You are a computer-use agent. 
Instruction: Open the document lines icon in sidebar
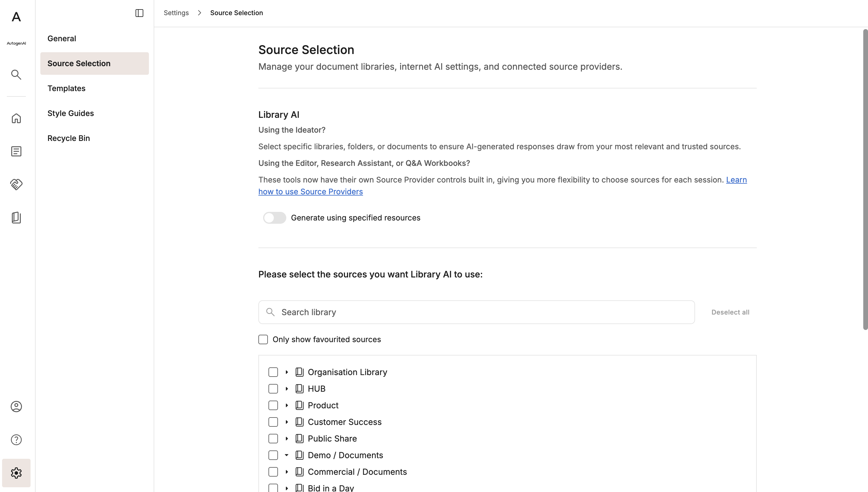point(16,151)
